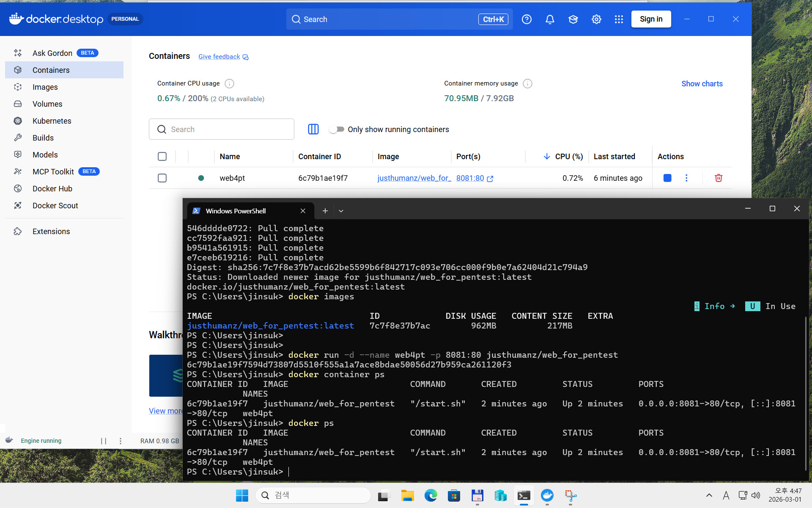Click the Docker Desktop taskbar icon

(547, 495)
